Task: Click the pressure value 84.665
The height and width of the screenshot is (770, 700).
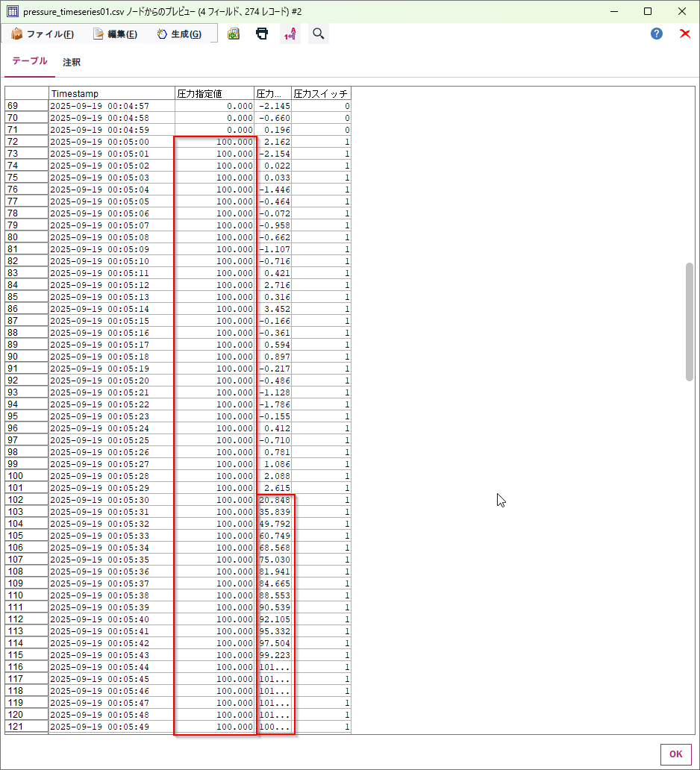Action: coord(275,583)
